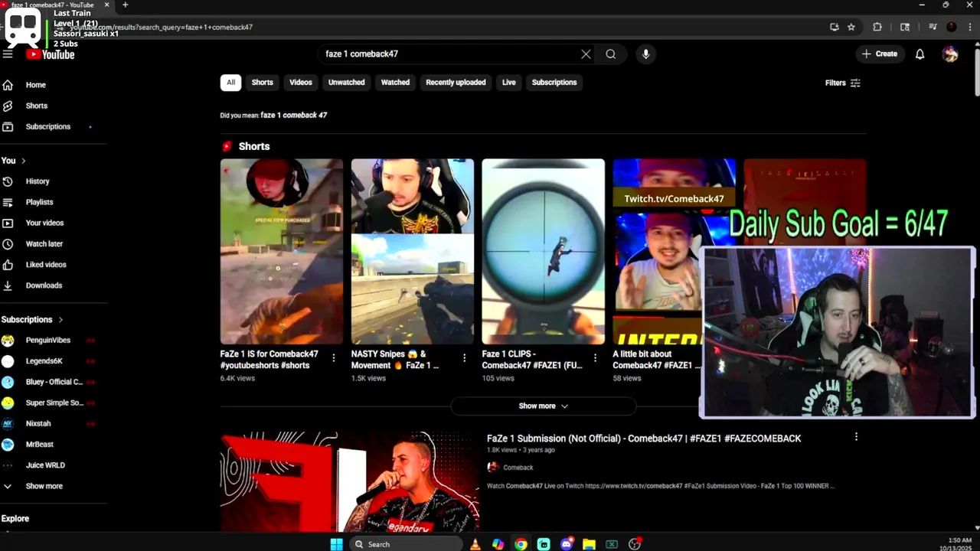This screenshot has height=551, width=980.
Task: Open the Chrome extensions puzzle icon
Action: click(877, 27)
